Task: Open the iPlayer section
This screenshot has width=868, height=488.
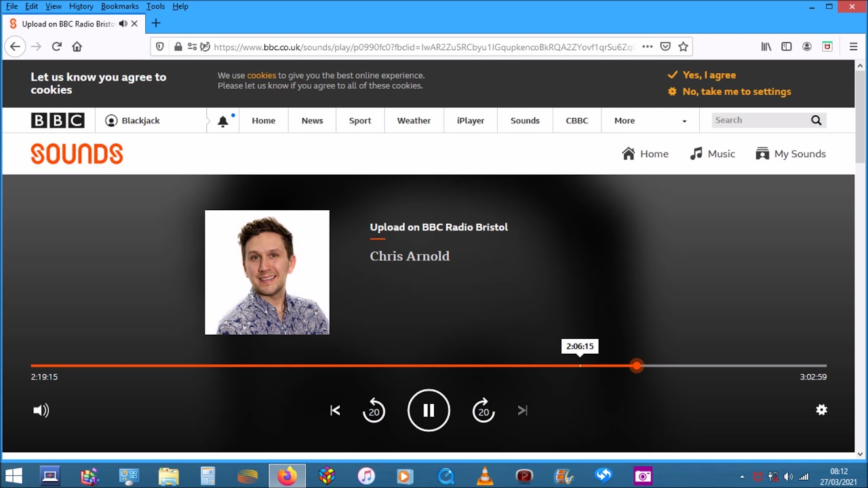Action: 471,121
